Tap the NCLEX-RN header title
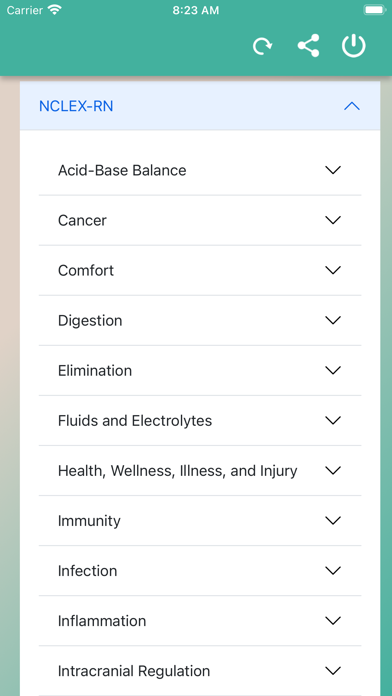Viewport: 392px width, 696px height. tap(76, 106)
